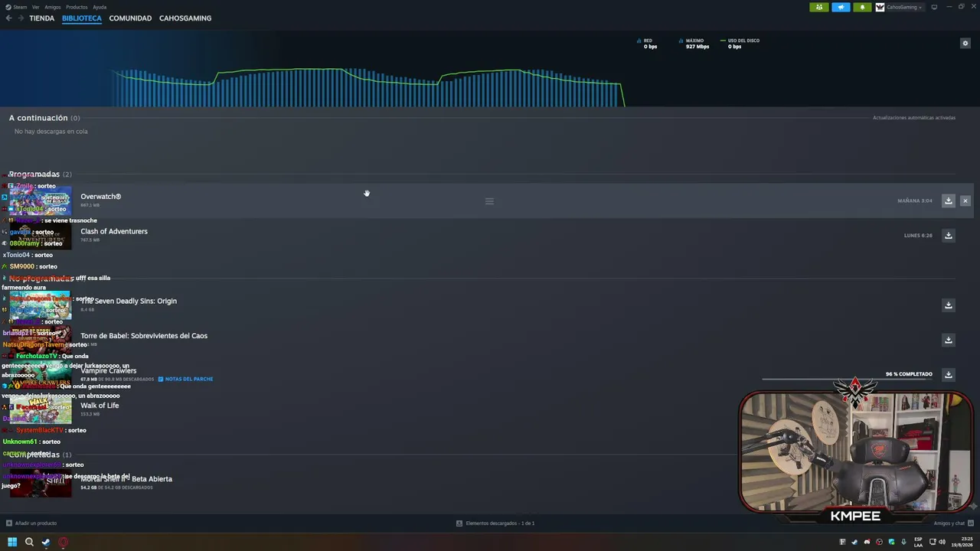
Task: Click the network download graph
Action: pyautogui.click(x=367, y=87)
